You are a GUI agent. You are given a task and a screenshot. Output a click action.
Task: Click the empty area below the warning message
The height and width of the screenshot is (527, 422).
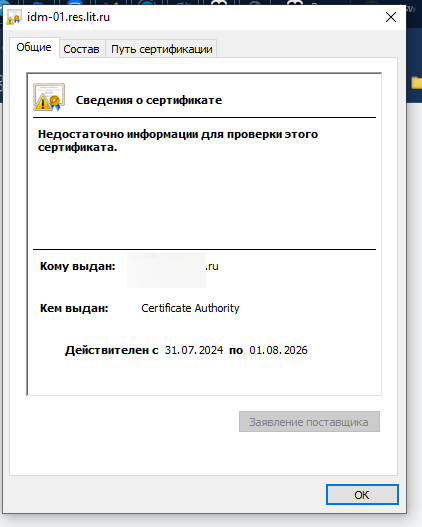coord(204,202)
